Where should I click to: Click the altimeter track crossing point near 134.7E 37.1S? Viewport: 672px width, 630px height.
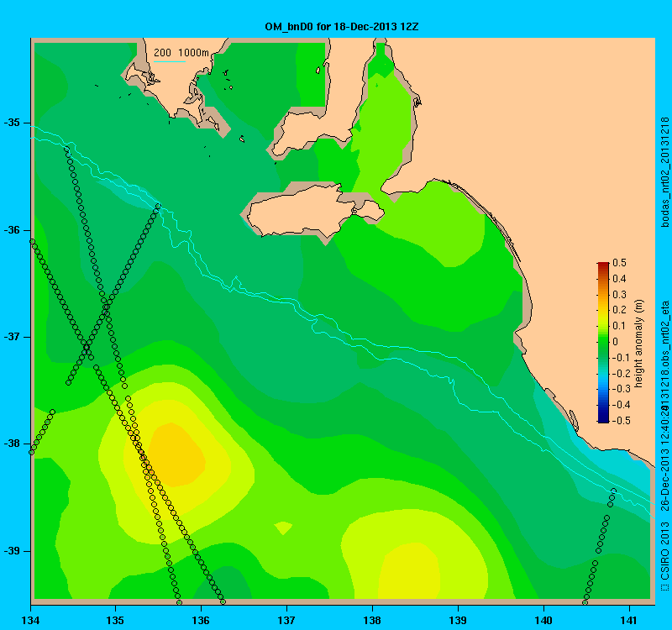(x=87, y=348)
